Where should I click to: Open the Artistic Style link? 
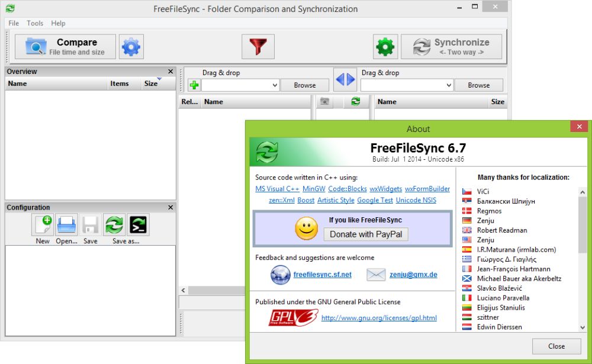pyautogui.click(x=336, y=200)
